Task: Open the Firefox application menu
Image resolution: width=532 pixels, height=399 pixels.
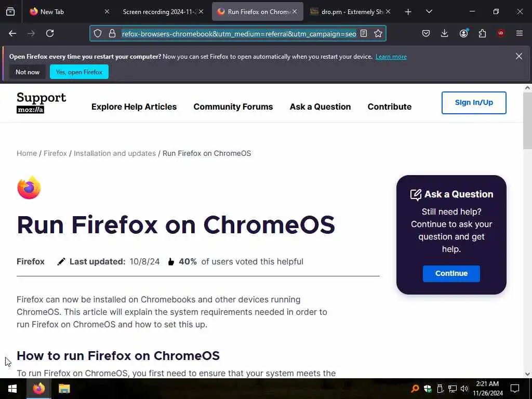Action: 520,33
